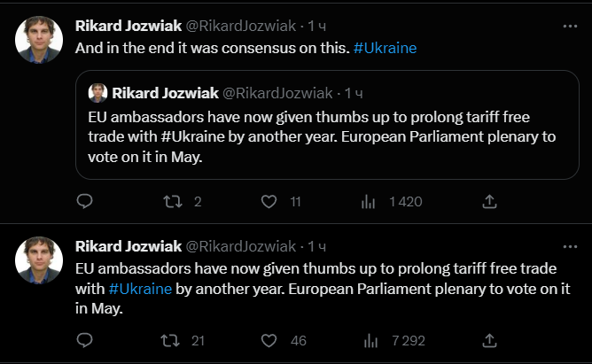Open the #Ukraine hashtag in second tweet
The width and height of the screenshot is (592, 364).
pyautogui.click(x=140, y=289)
